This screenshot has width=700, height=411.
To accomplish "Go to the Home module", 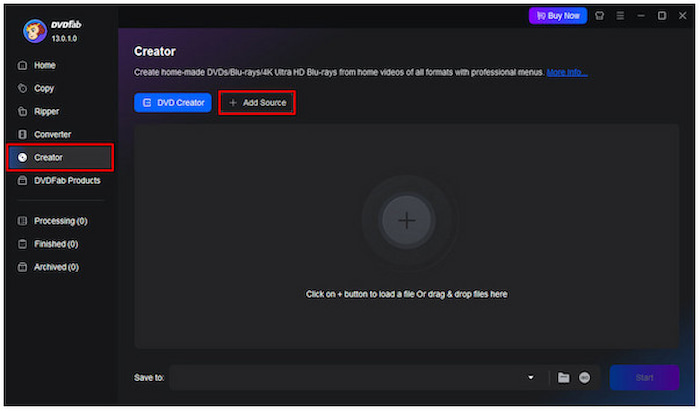I will coord(45,65).
